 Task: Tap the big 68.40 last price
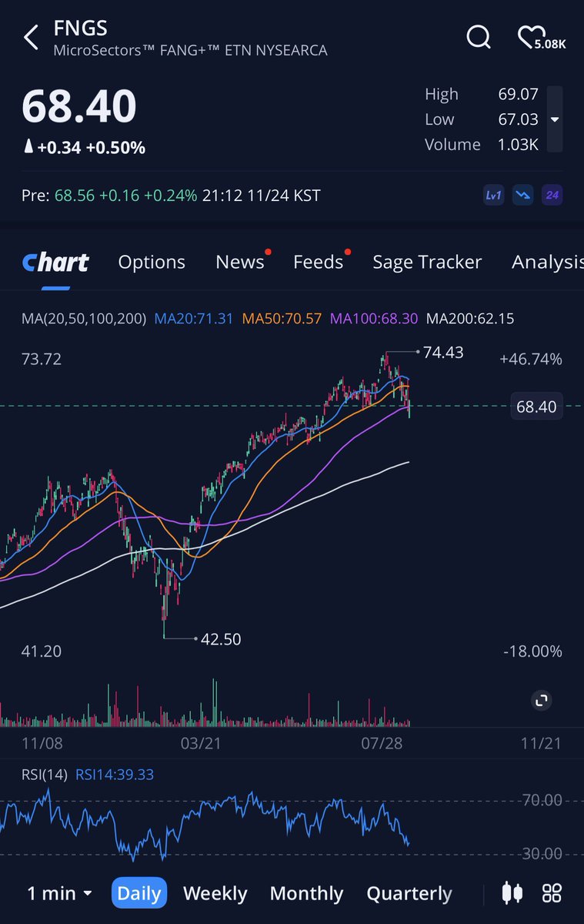tap(79, 106)
